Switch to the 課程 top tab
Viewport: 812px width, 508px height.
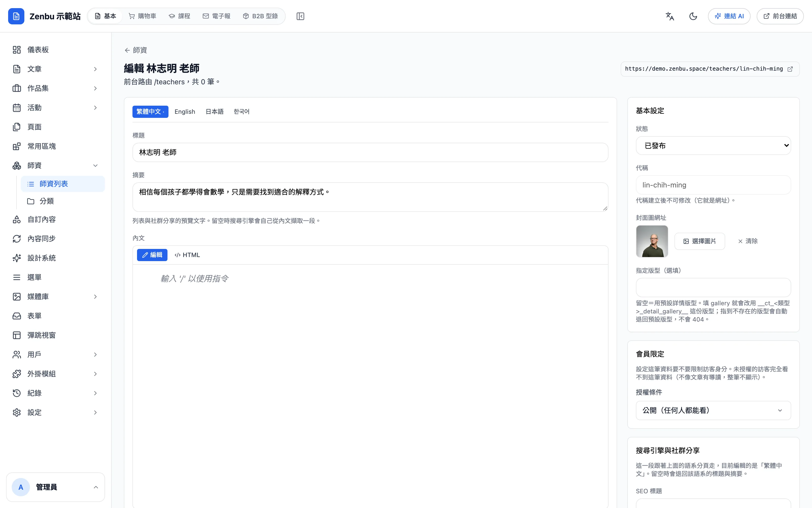179,16
